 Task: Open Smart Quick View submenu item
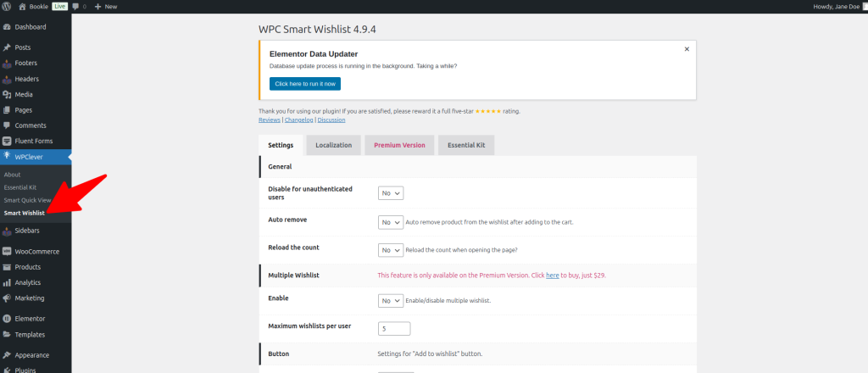27,200
